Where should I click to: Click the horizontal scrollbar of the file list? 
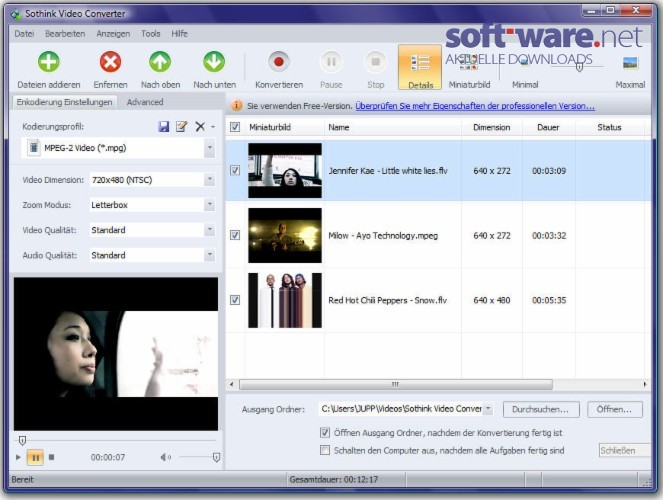point(396,384)
